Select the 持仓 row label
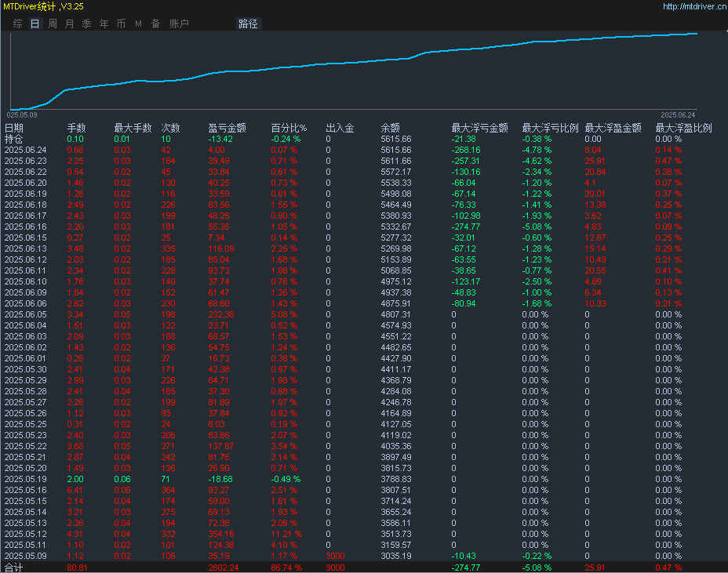Screen dimensions: 728x573 pyautogui.click(x=13, y=140)
